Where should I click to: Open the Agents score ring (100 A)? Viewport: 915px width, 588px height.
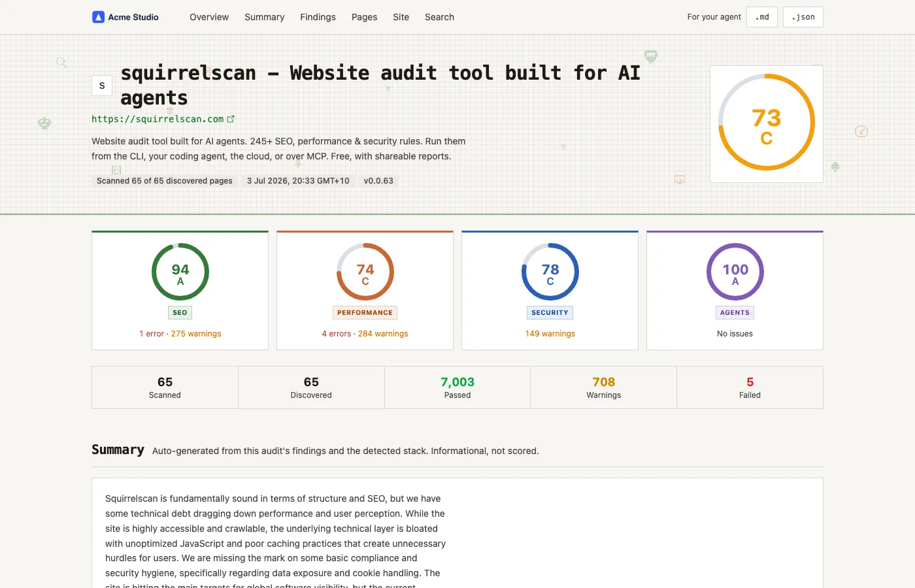pyautogui.click(x=735, y=272)
